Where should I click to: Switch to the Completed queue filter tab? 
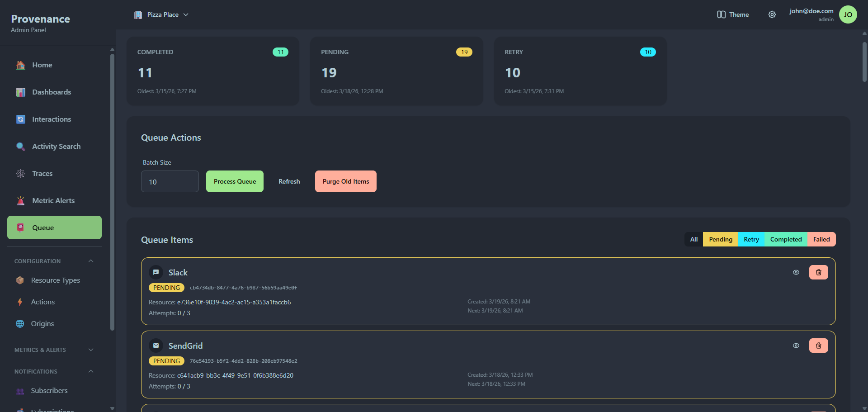tap(786, 239)
